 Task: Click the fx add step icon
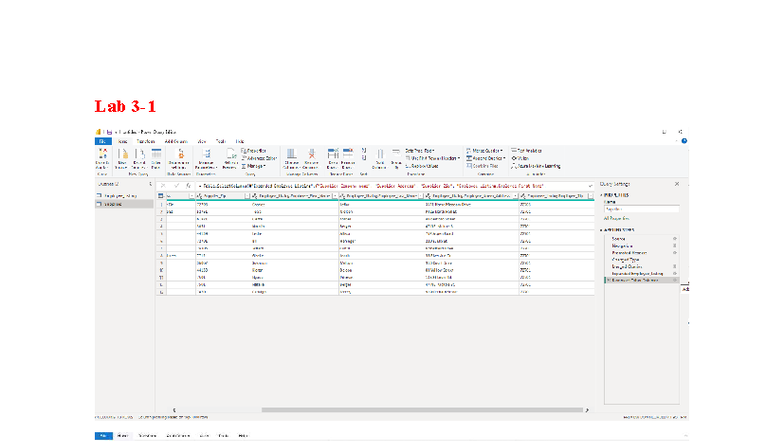188,186
